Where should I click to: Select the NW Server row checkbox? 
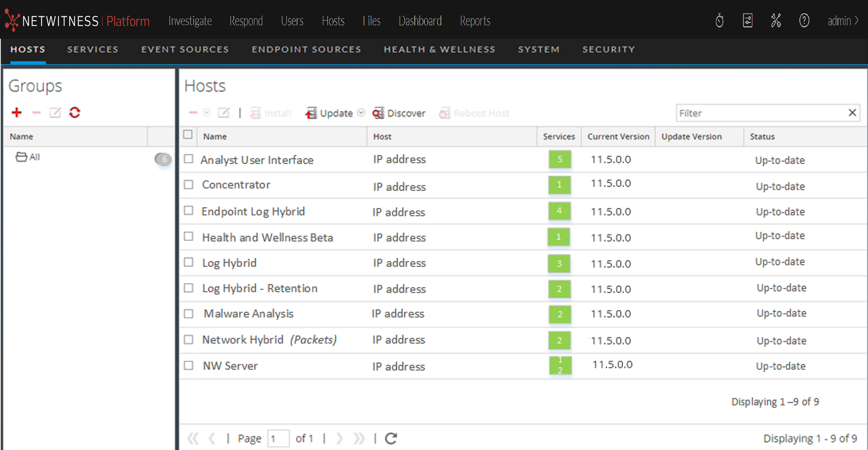click(x=189, y=365)
